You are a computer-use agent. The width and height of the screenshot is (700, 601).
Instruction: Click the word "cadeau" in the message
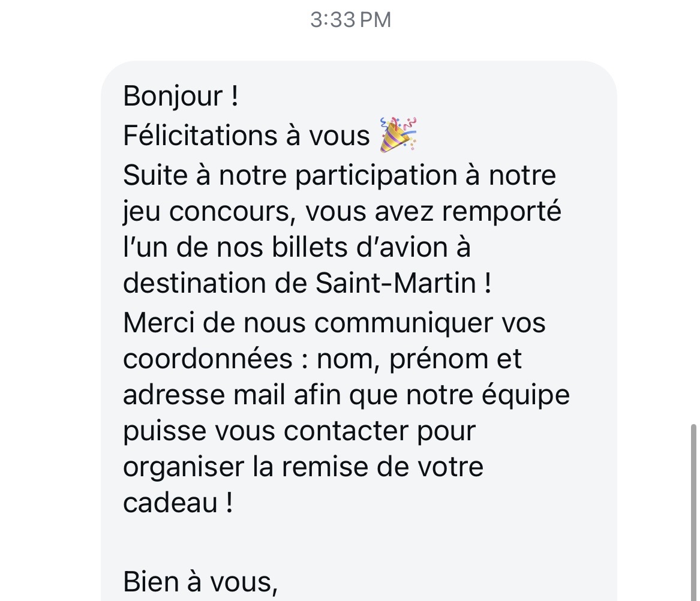pos(170,503)
